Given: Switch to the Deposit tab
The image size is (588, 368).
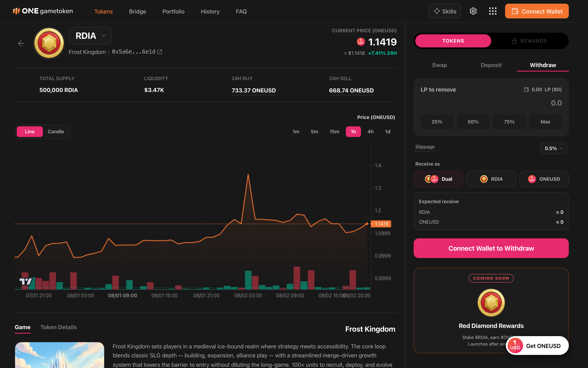Looking at the screenshot, I should pyautogui.click(x=491, y=65).
